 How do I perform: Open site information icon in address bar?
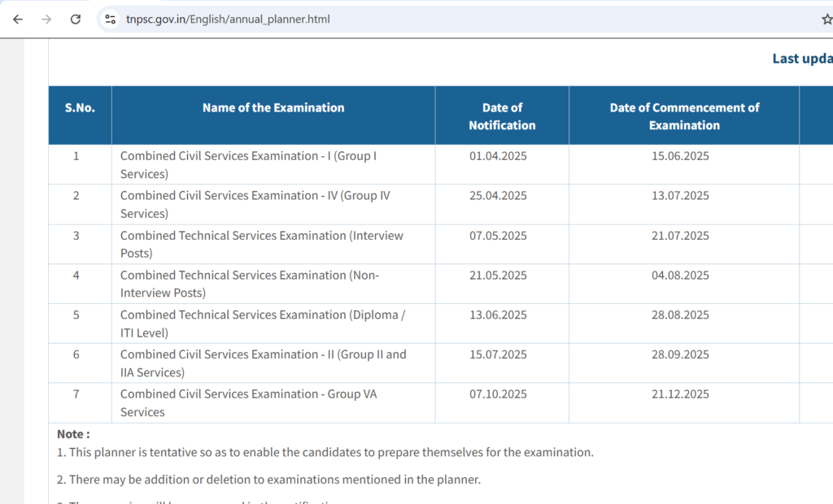(x=110, y=20)
